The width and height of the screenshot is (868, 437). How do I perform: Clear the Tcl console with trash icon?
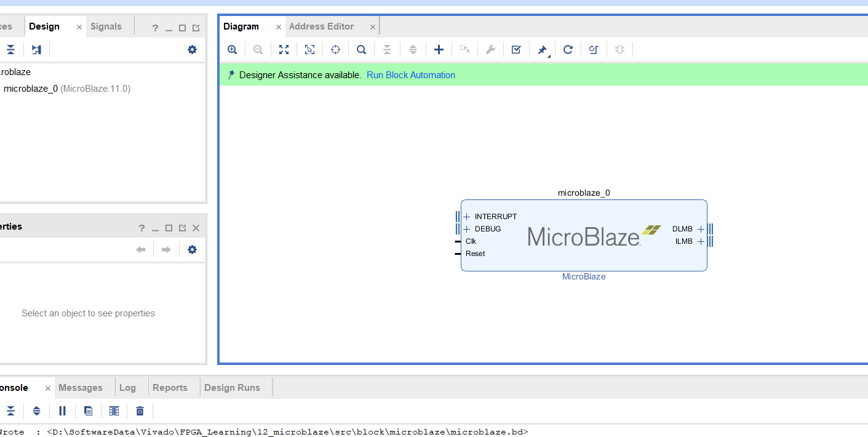tap(140, 411)
